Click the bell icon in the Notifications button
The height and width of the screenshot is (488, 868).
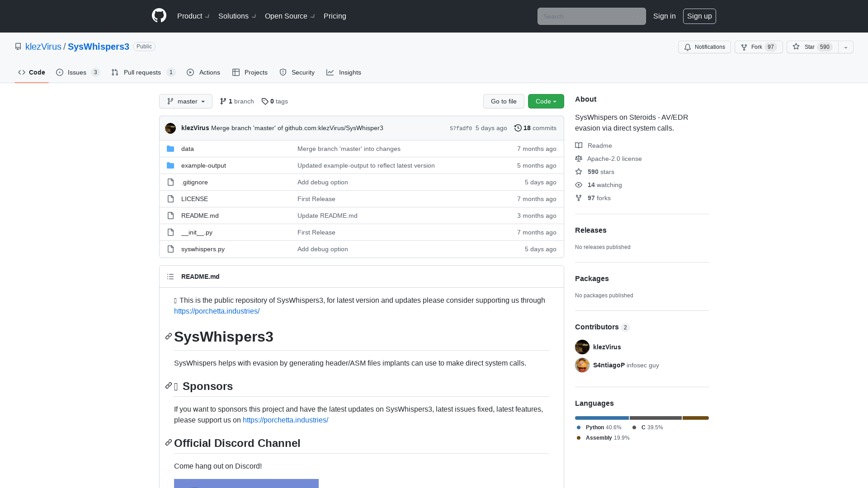tap(688, 47)
